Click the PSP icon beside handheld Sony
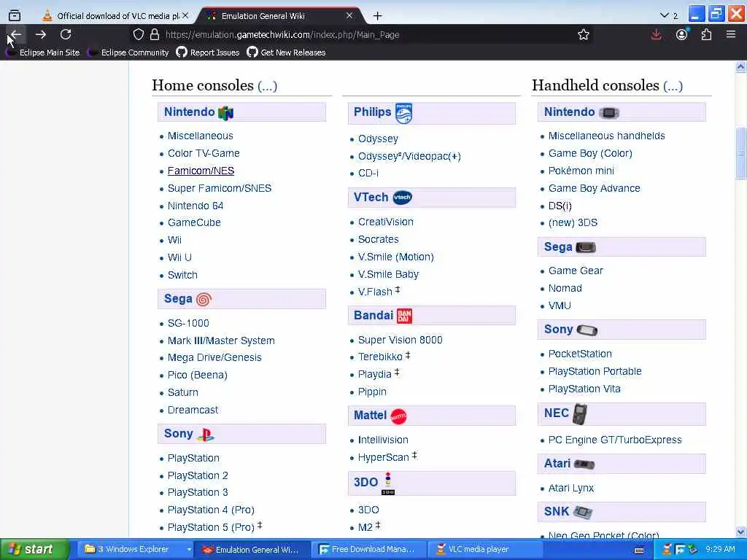This screenshot has height=560, width=747. pos(587,330)
